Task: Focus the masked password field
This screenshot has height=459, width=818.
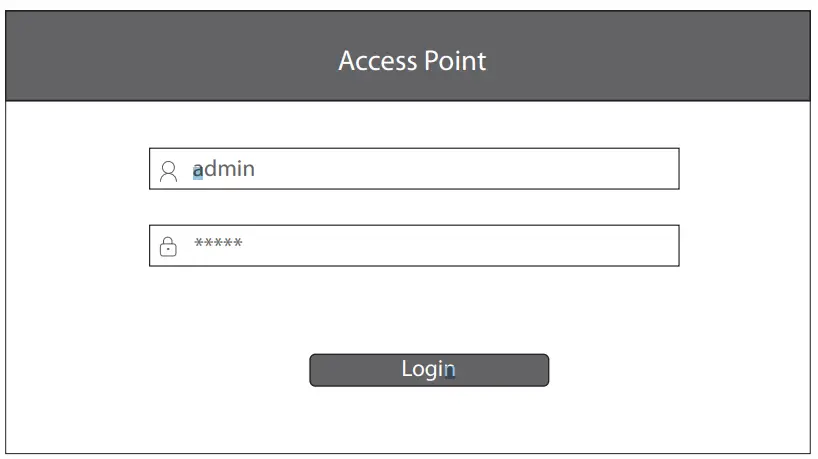Action: click(414, 245)
